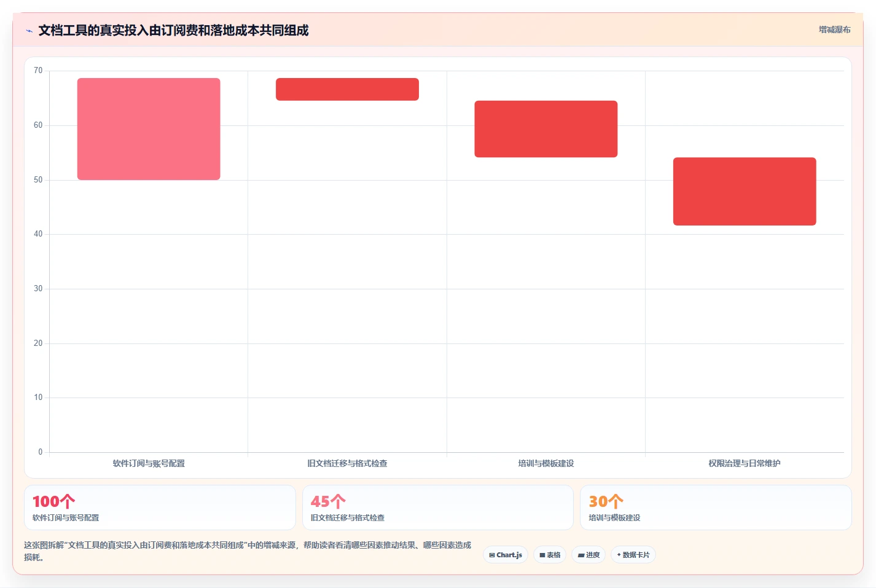Click the y-axis value 30

pyautogui.click(x=38, y=289)
